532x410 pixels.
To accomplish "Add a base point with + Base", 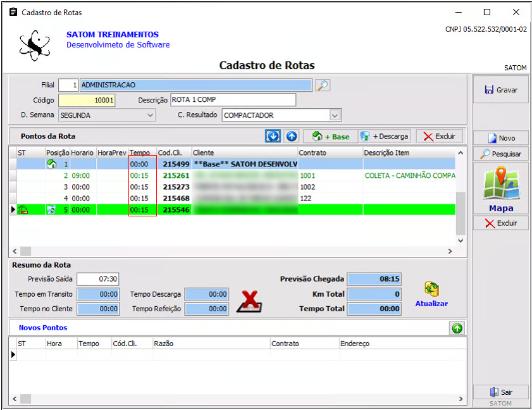I will [x=330, y=136].
